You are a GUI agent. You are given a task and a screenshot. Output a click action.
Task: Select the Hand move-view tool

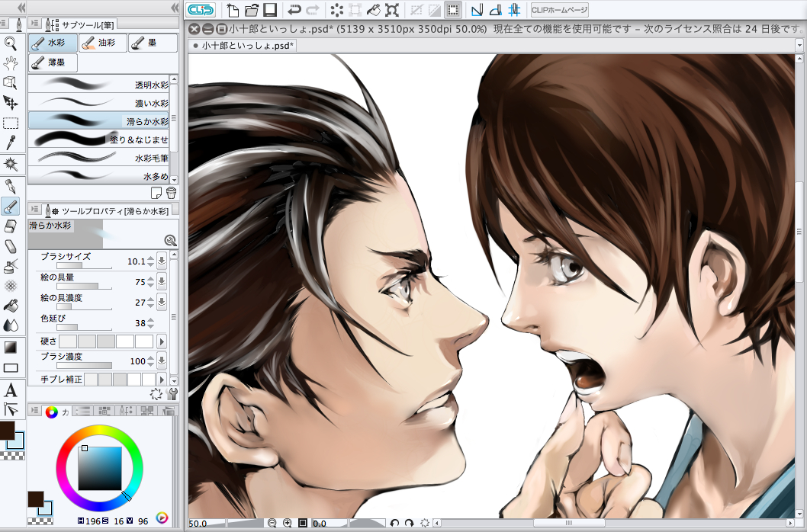(x=10, y=63)
